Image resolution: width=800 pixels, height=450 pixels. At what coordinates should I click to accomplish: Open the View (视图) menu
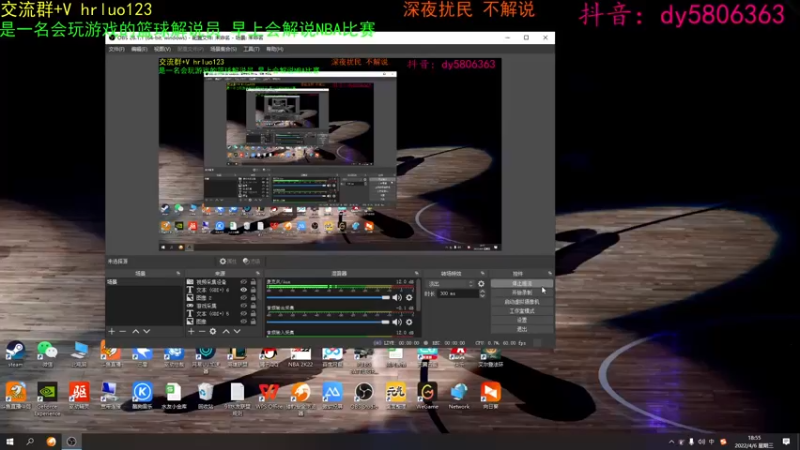[x=162, y=49]
